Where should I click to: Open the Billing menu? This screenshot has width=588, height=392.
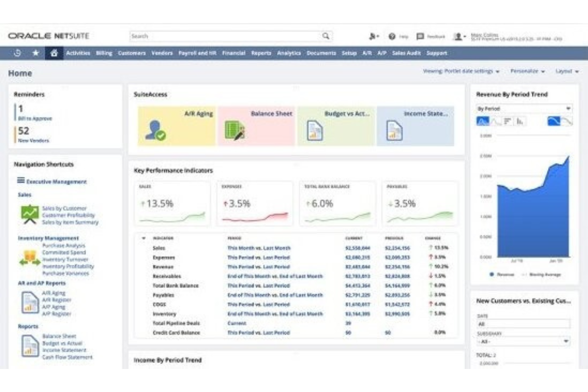point(104,53)
